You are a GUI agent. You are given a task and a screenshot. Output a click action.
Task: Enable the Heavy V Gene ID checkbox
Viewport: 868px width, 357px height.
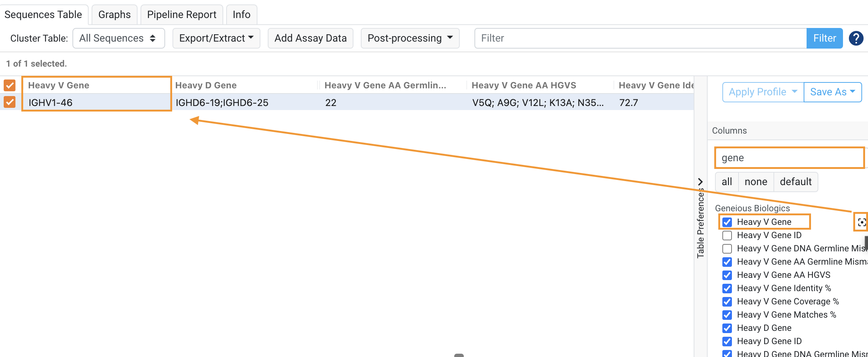tap(727, 235)
